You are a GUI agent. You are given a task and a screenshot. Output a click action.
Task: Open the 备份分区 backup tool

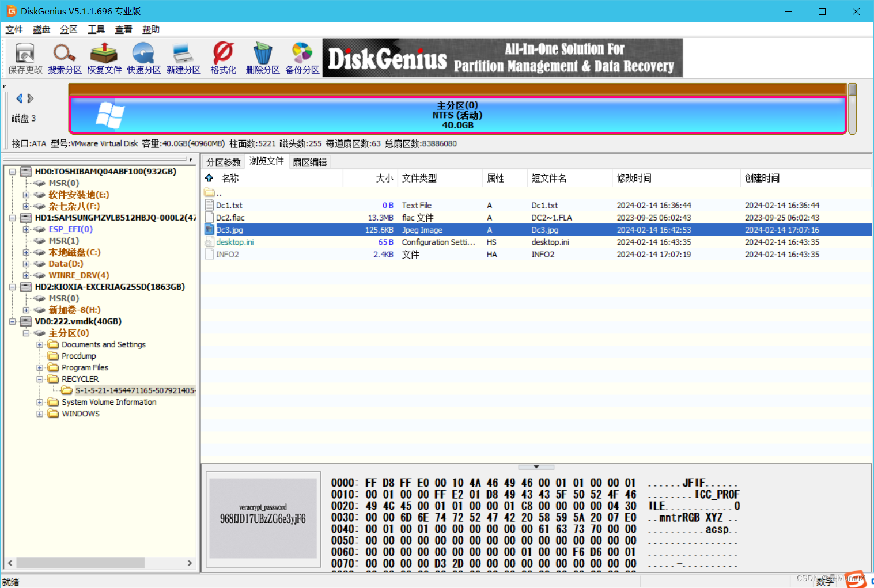pyautogui.click(x=302, y=57)
